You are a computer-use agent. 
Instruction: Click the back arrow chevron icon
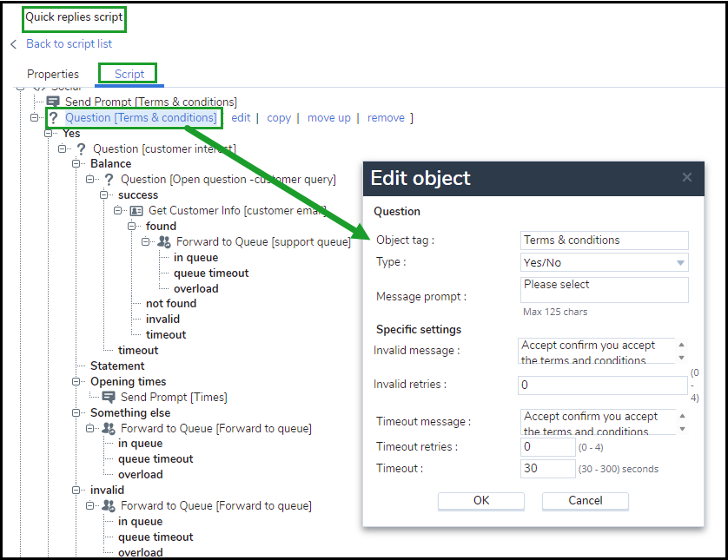click(x=13, y=44)
